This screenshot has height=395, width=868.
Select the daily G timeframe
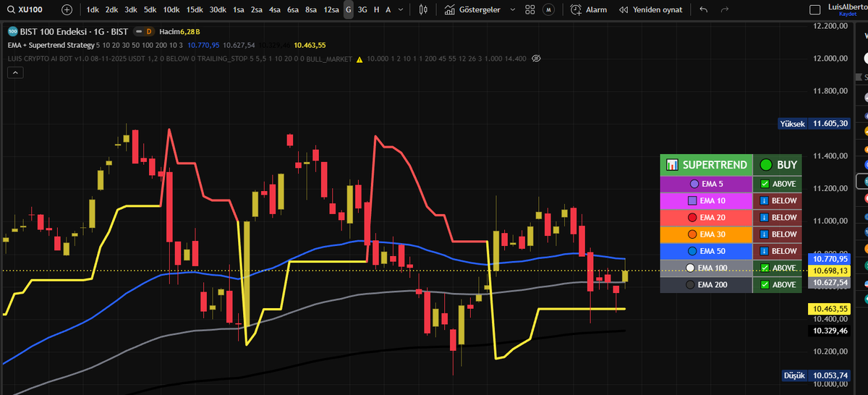pyautogui.click(x=349, y=10)
